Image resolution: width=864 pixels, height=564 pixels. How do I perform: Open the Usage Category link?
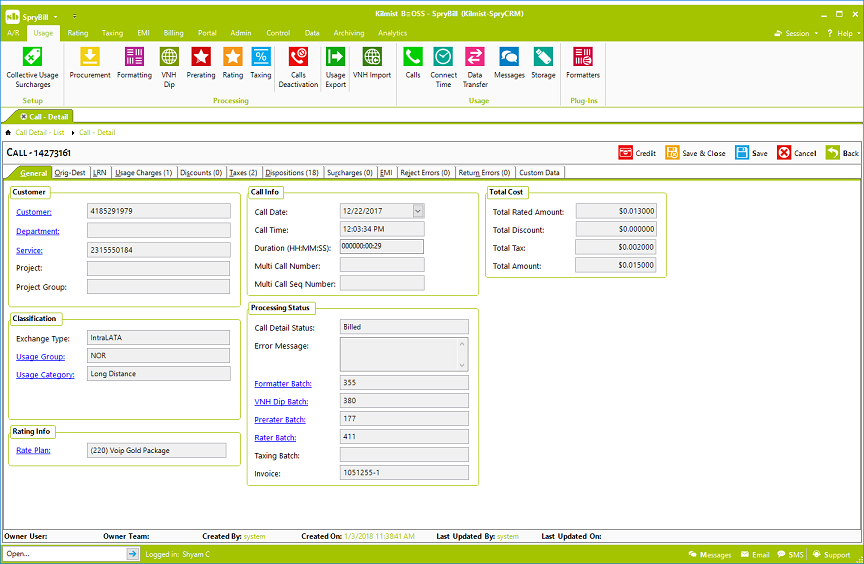(x=45, y=375)
